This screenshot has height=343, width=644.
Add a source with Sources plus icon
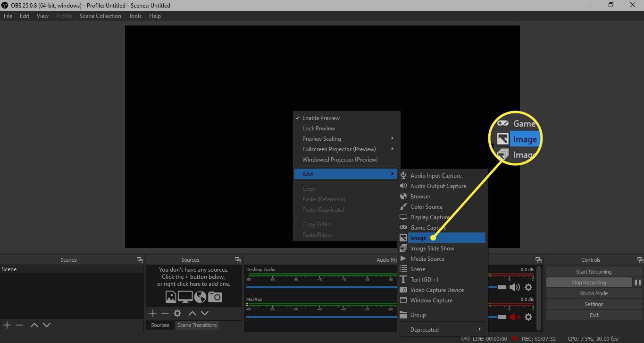[x=153, y=313]
